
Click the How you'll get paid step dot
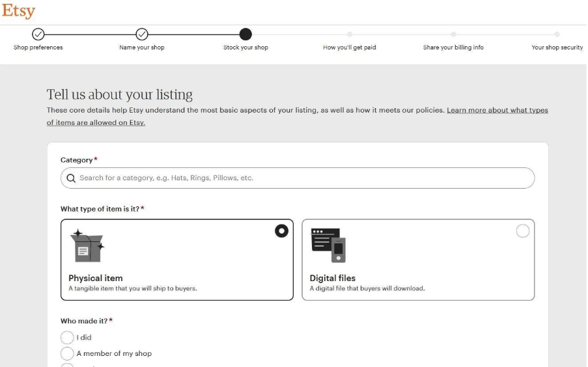(x=350, y=34)
